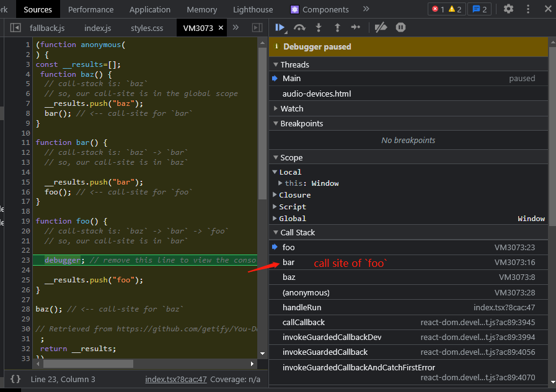Open DevTools settings gear

508,9
